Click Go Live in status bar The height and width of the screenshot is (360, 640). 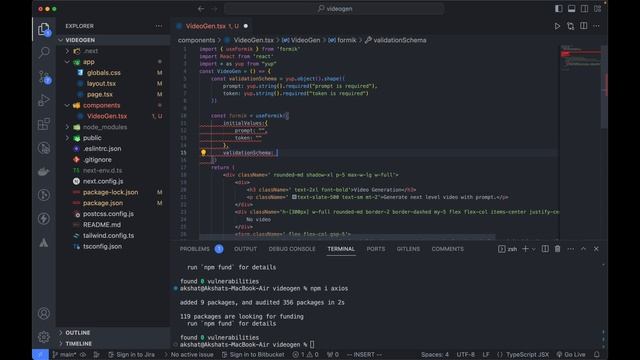[571, 354]
